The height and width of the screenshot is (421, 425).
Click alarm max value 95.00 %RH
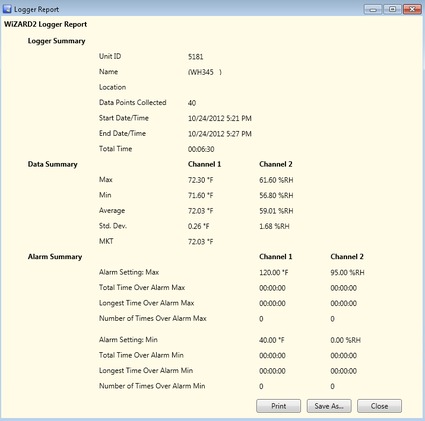point(347,273)
